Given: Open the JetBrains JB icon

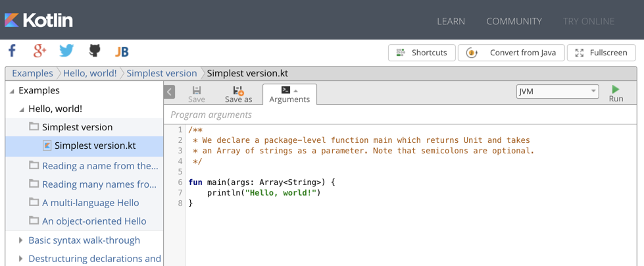Looking at the screenshot, I should (x=122, y=52).
